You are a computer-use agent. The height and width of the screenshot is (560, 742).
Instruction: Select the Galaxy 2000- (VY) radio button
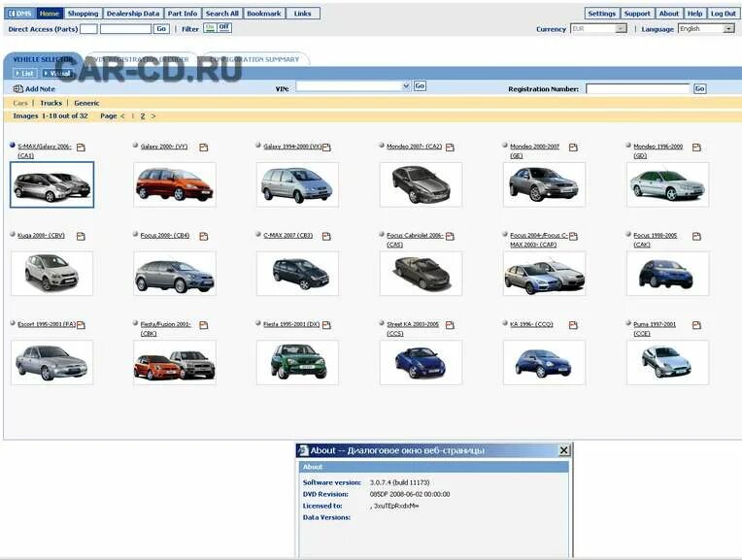pos(135,146)
